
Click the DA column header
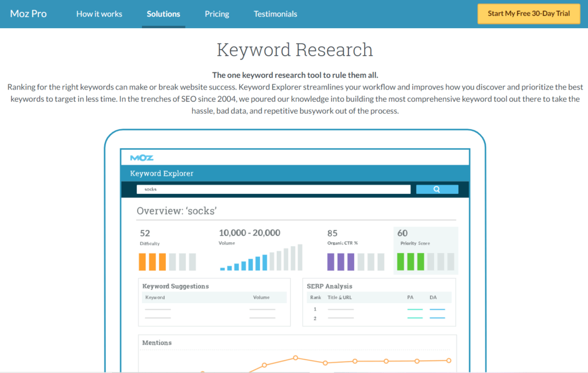433,297
